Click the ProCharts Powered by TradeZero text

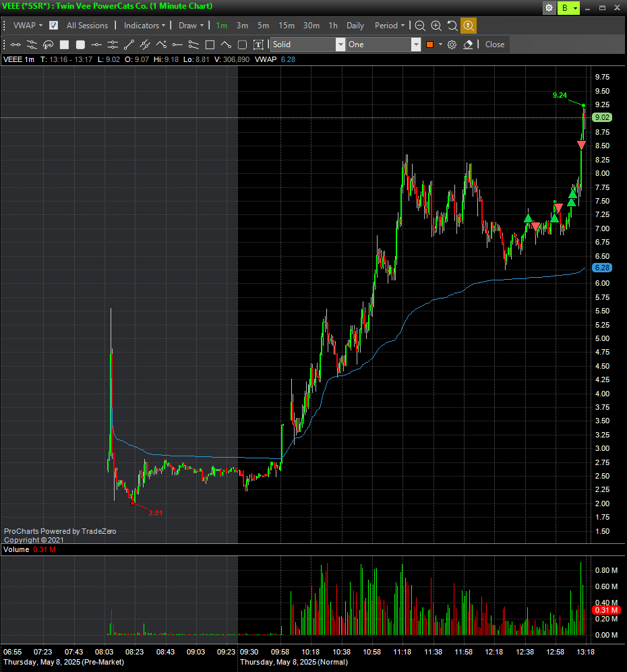pyautogui.click(x=60, y=531)
